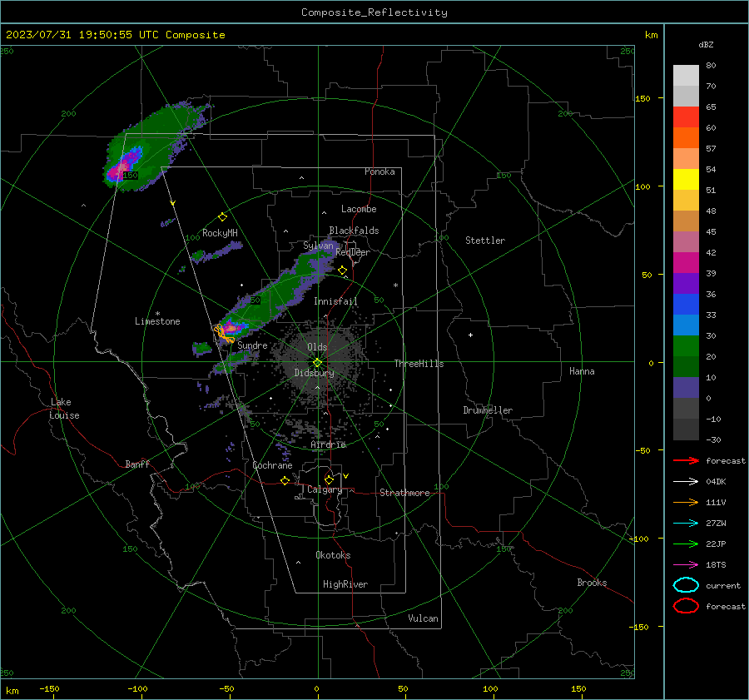Screen dimensions: 749x700
Task: Click the Didsbury city label
Action: [x=314, y=373]
